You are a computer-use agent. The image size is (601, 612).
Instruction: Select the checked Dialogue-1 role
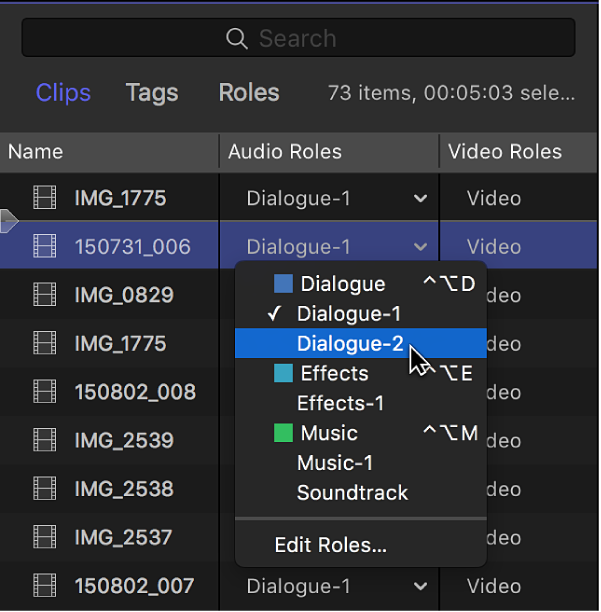(348, 314)
